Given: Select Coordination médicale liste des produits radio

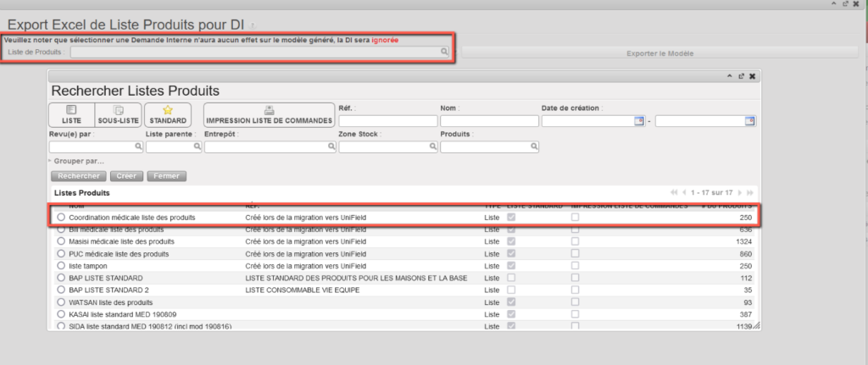Looking at the screenshot, I should coord(61,218).
